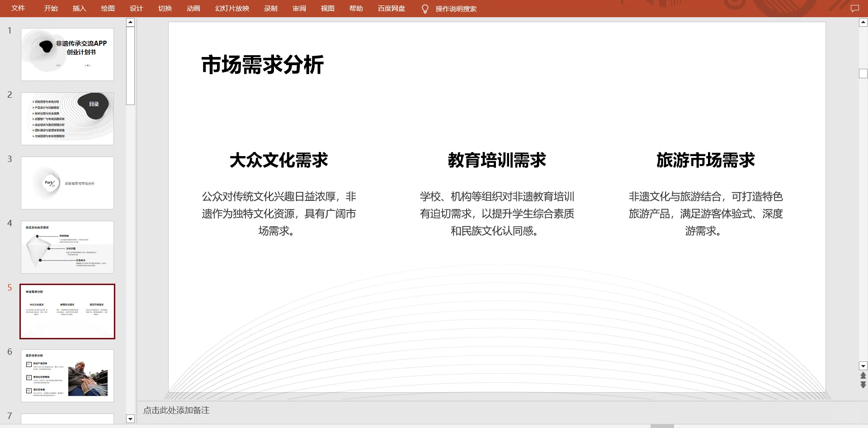Select slide 1 thumbnail 非遗传承交流APP
Screen dimensions: 868x428
[67, 54]
